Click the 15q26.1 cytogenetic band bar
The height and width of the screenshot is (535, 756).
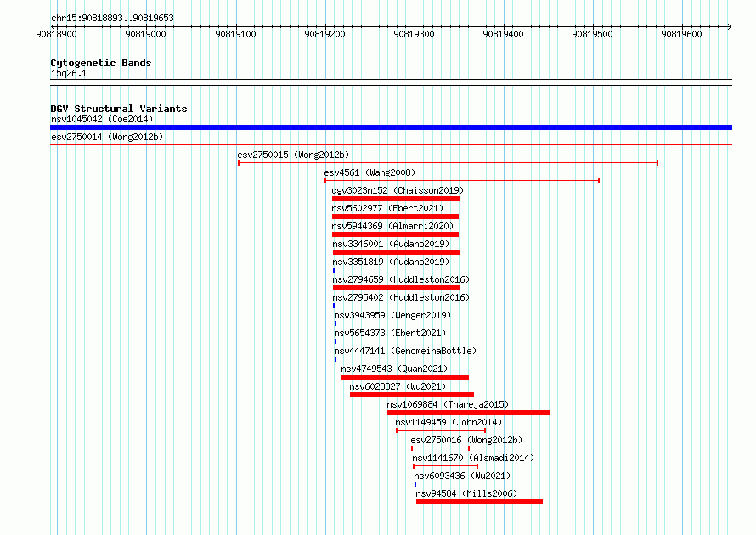[x=391, y=82]
